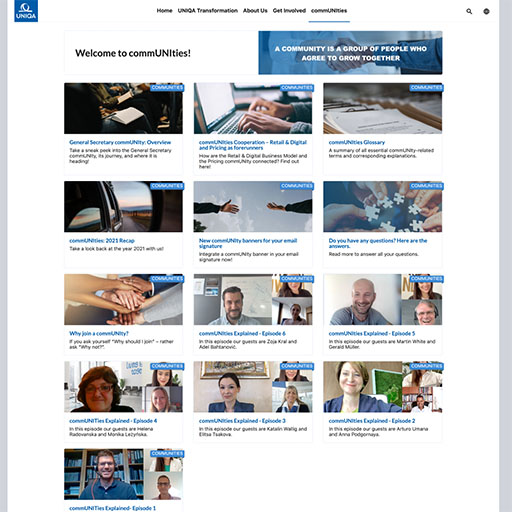
Task: Click the UNIQA logo icon
Action: (x=26, y=11)
